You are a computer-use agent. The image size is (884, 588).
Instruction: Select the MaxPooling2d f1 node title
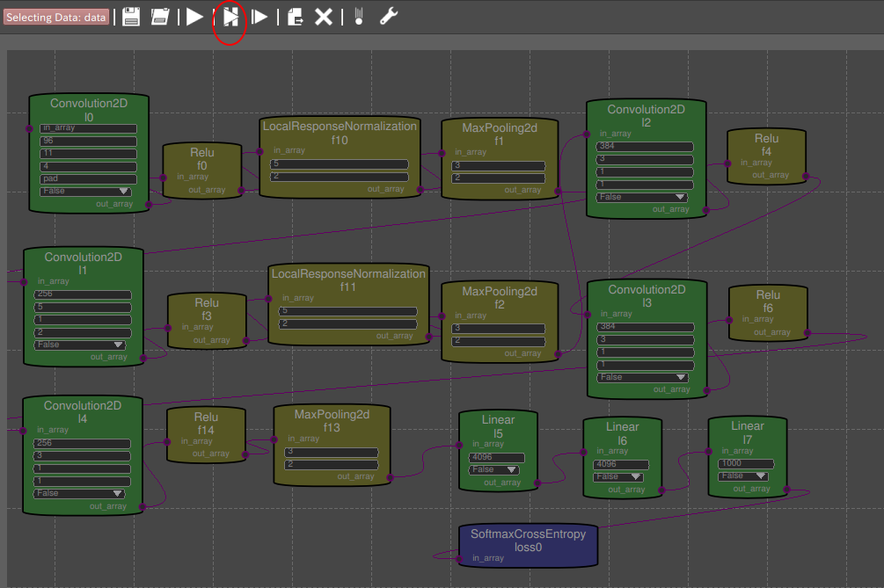(x=500, y=134)
